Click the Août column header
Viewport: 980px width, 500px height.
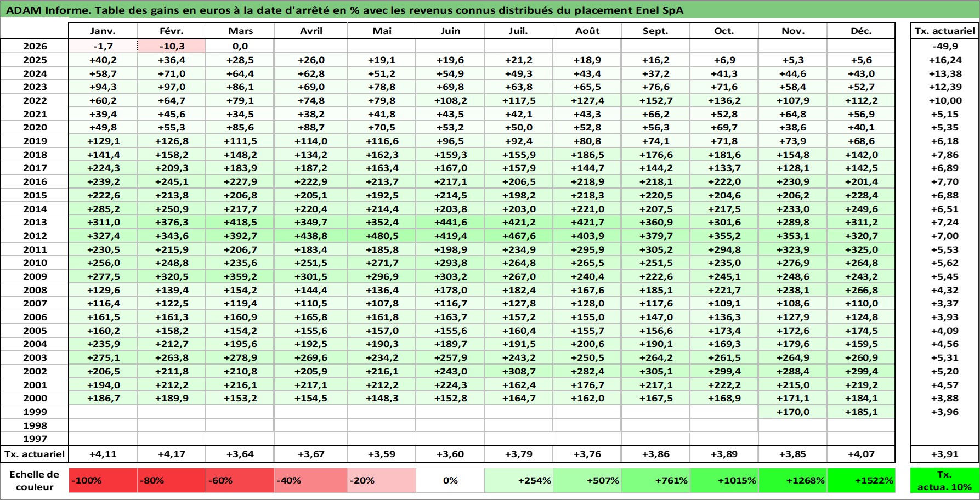(587, 31)
